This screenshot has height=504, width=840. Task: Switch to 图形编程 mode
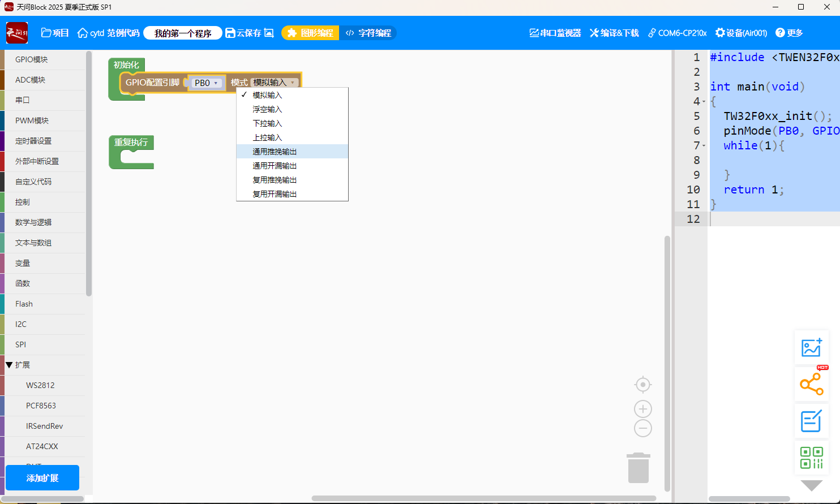[310, 33]
